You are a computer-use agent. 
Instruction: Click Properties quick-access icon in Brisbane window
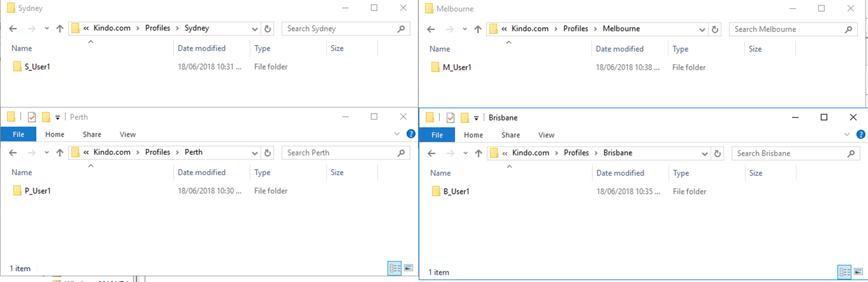click(450, 118)
